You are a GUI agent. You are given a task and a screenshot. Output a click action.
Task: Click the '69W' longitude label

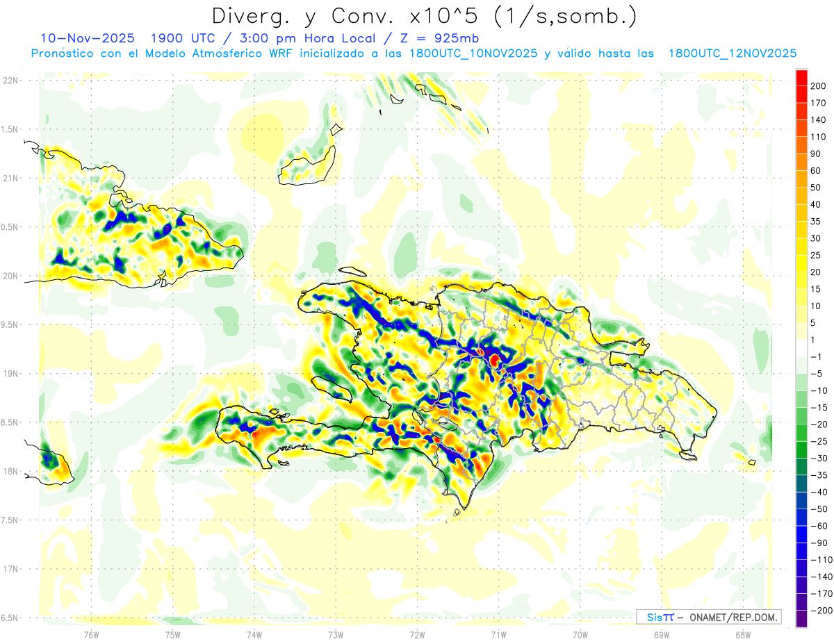661,635
